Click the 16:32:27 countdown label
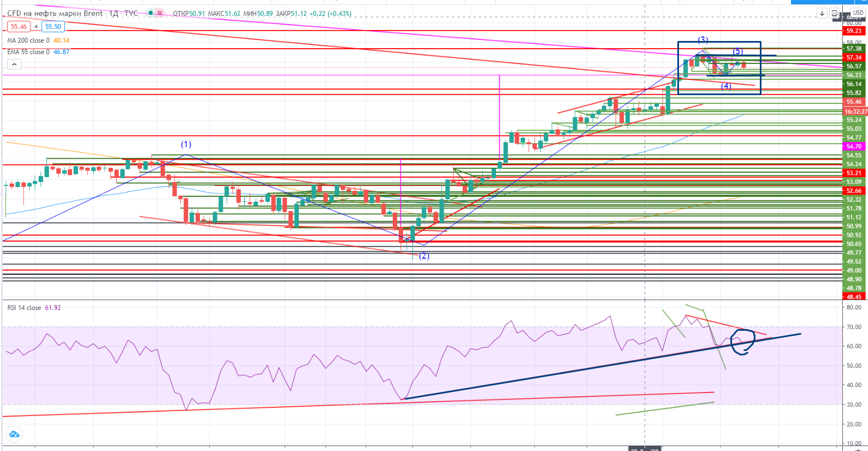The width and height of the screenshot is (868, 451). pos(855,112)
